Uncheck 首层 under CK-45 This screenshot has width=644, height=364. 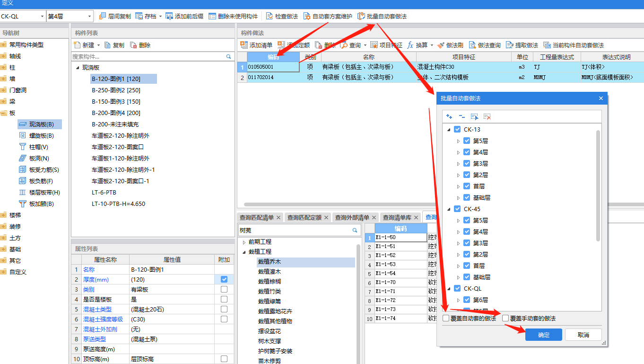(x=467, y=266)
